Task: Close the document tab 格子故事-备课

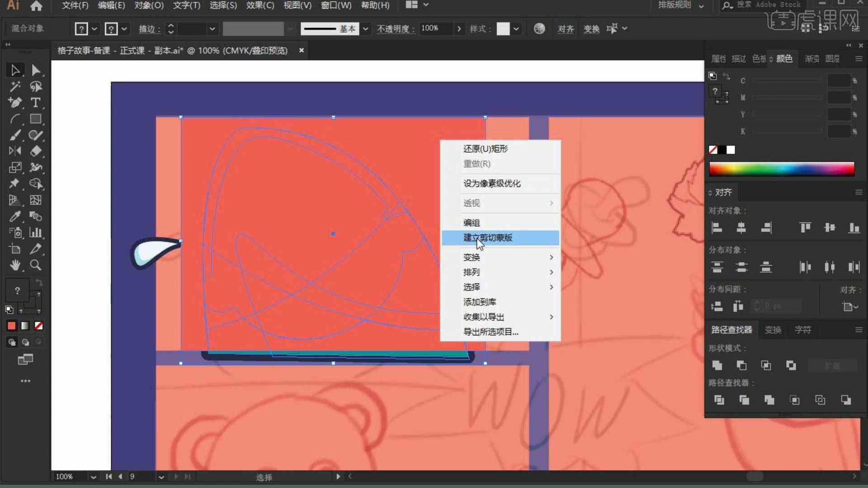Action: [302, 51]
